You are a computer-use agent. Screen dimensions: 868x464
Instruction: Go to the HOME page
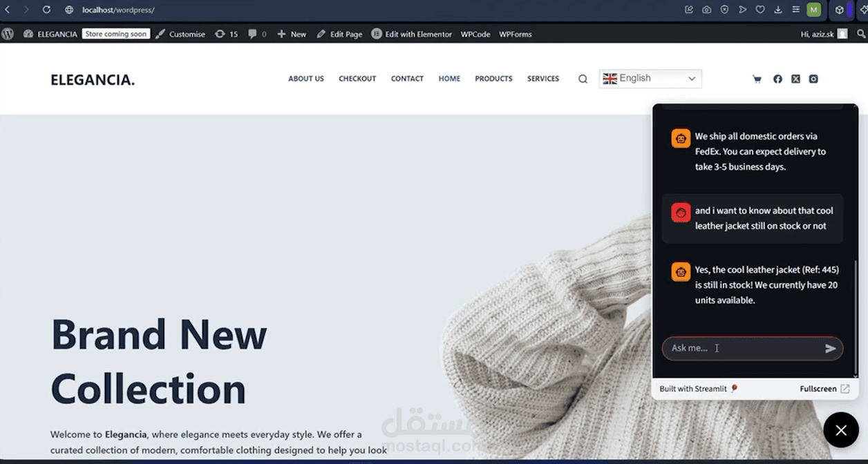(449, 79)
